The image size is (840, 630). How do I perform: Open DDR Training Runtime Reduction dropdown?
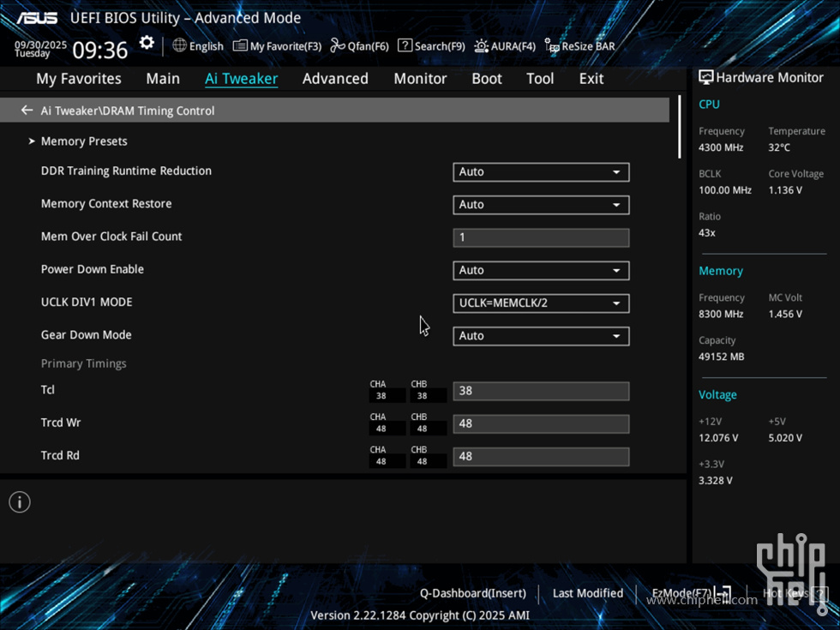pyautogui.click(x=541, y=172)
